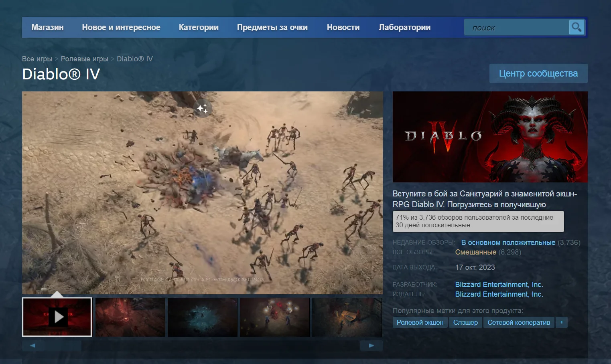Open the Магазин menu

click(x=47, y=27)
